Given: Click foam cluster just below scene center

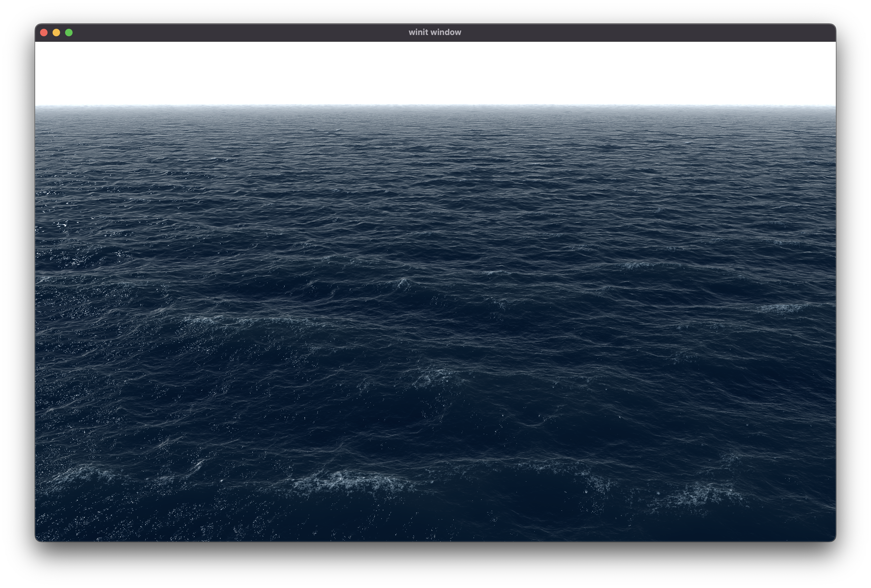Looking at the screenshot, I should tap(435, 376).
